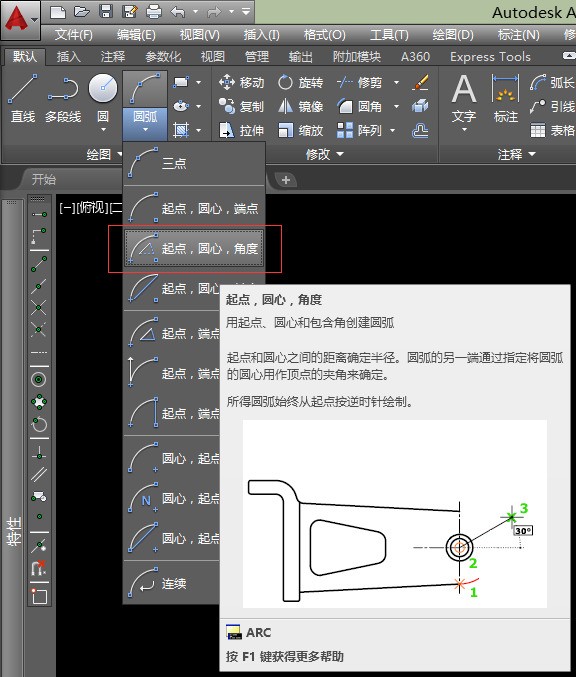Viewport: 576px width, 677px height.
Task: Open the Tools (工具(T)) menu
Action: coord(389,35)
